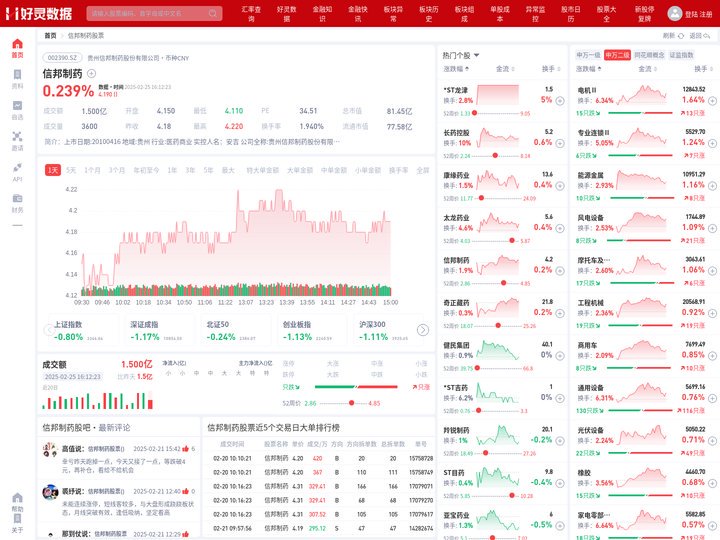Image resolution: width=720 pixels, height=540 pixels.
Task: Sort hot stocks by 换手
Action: click(551, 69)
